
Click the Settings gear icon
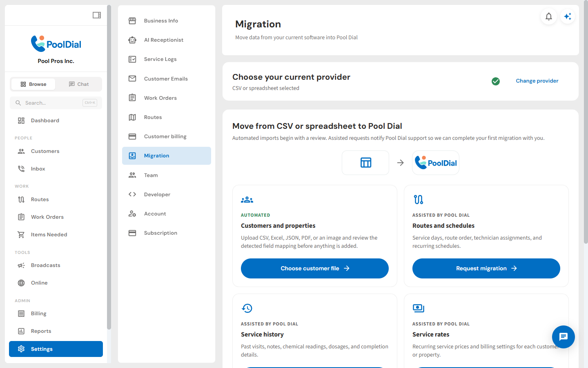click(x=21, y=349)
